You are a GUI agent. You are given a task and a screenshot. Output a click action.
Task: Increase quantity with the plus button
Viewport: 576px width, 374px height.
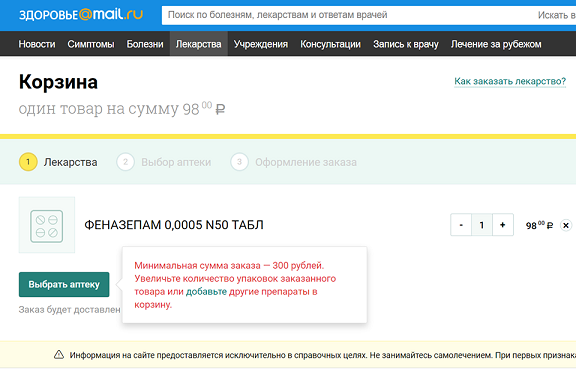[503, 225]
